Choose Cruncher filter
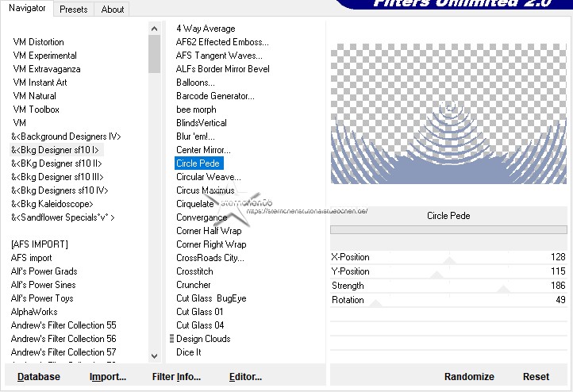Viewport: 573px width, 392px height. (x=194, y=285)
